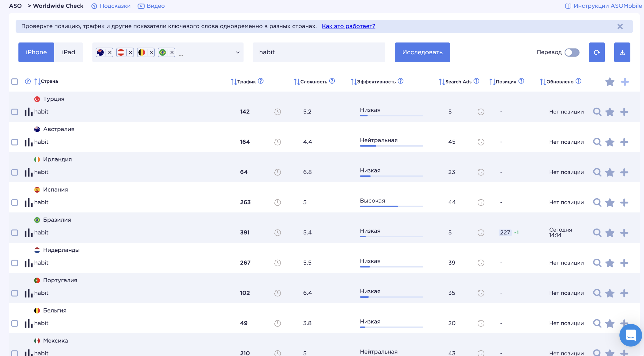The width and height of the screenshot is (644, 356).
Task: Open Подсказки tips
Action: point(111,6)
